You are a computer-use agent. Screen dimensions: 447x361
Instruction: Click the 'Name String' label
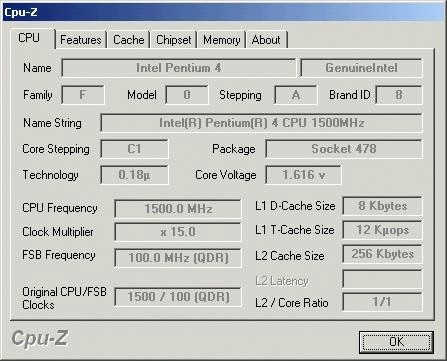coord(52,123)
